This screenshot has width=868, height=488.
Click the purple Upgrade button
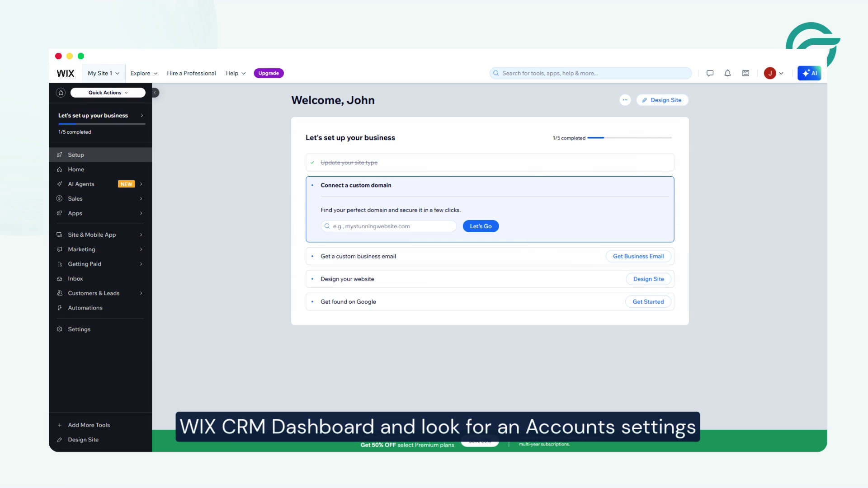point(269,73)
